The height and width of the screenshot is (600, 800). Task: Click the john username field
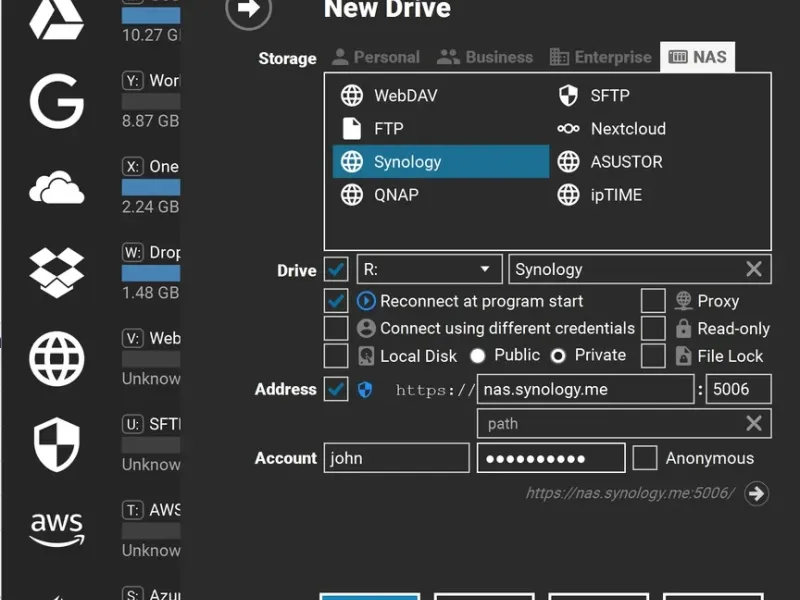click(x=396, y=458)
